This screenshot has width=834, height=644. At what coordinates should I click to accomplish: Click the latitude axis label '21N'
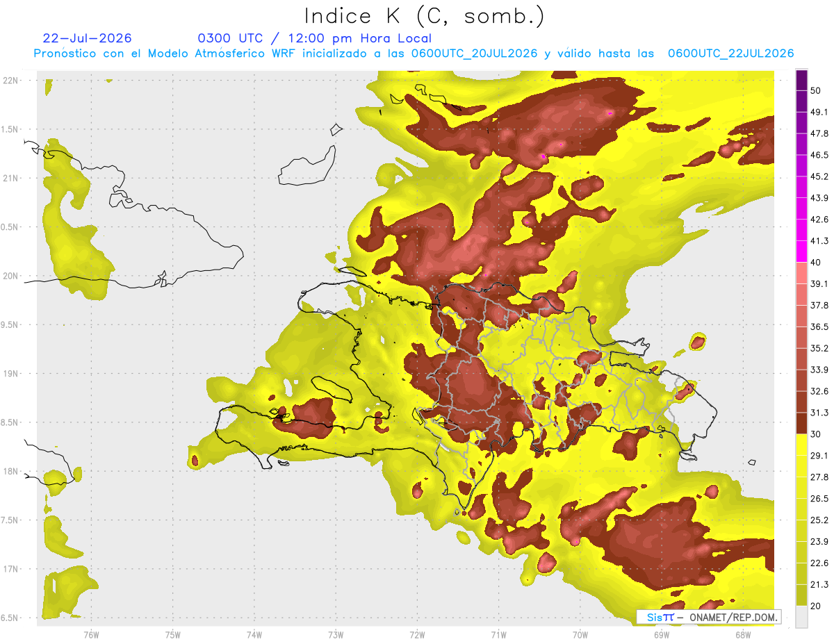(x=10, y=178)
